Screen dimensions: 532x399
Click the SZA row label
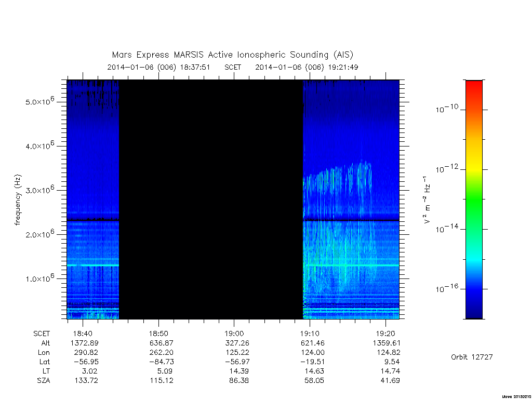pyautogui.click(x=44, y=380)
